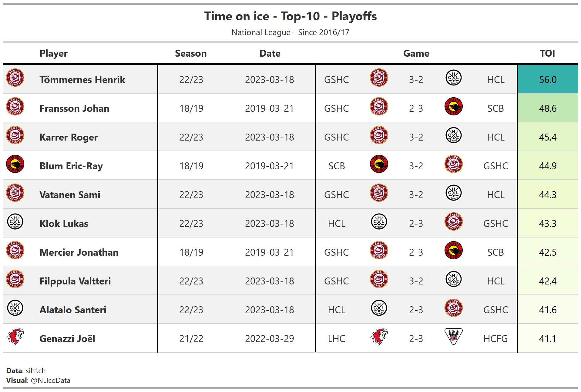This screenshot has height=392, width=581.
Task: Click the Lugano logo beside Klok Lukas
Action: (15, 222)
